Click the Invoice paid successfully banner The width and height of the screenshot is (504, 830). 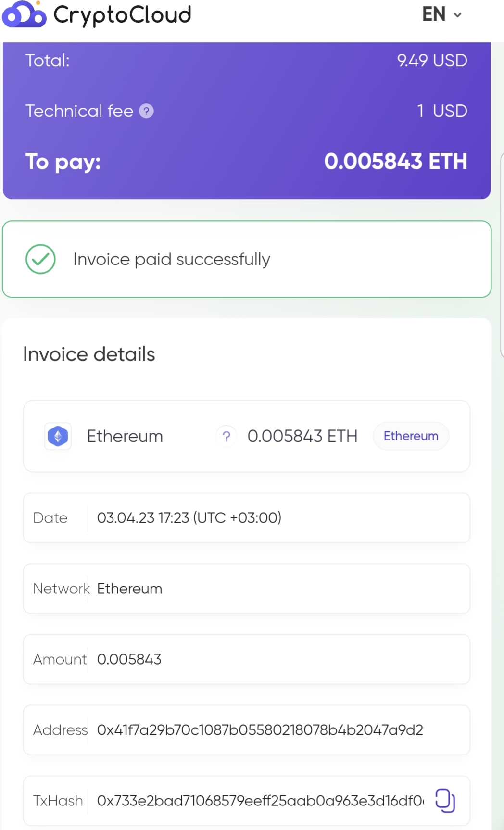click(x=247, y=259)
